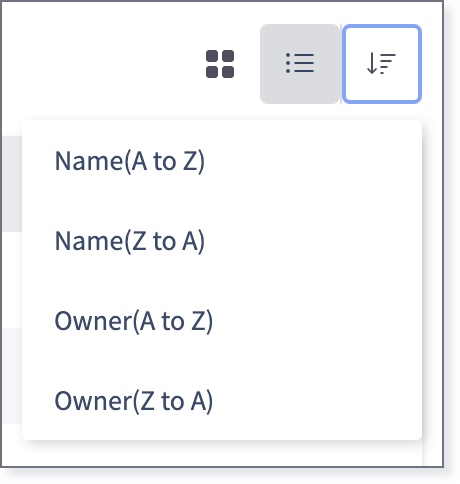Select first entry in sort dropdown
The width and height of the screenshot is (460, 484).
click(222, 161)
